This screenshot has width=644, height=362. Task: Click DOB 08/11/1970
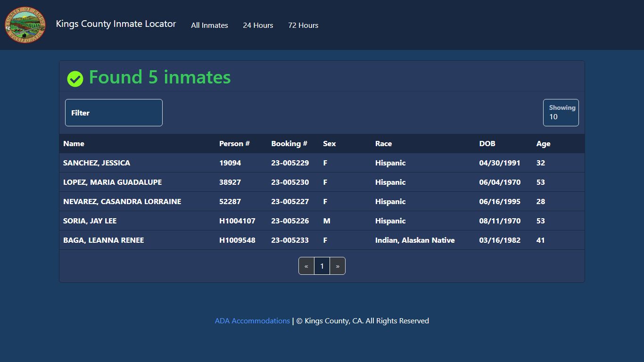pos(500,221)
